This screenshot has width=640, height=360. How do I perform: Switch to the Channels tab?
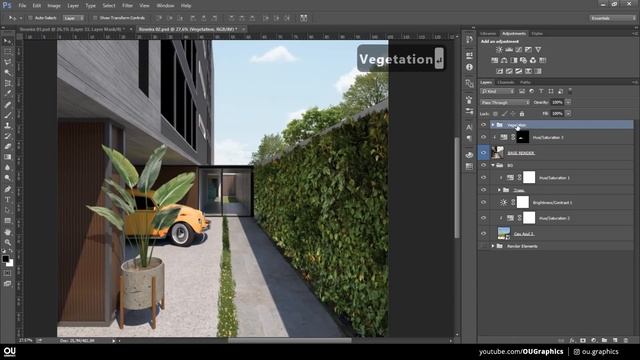(505, 82)
